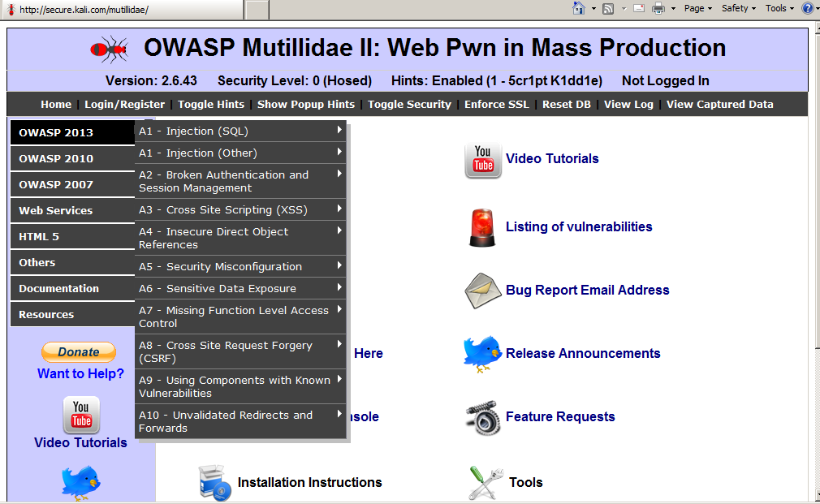Click the Installation Instructions software box icon
The height and width of the screenshot is (504, 820).
[215, 482]
